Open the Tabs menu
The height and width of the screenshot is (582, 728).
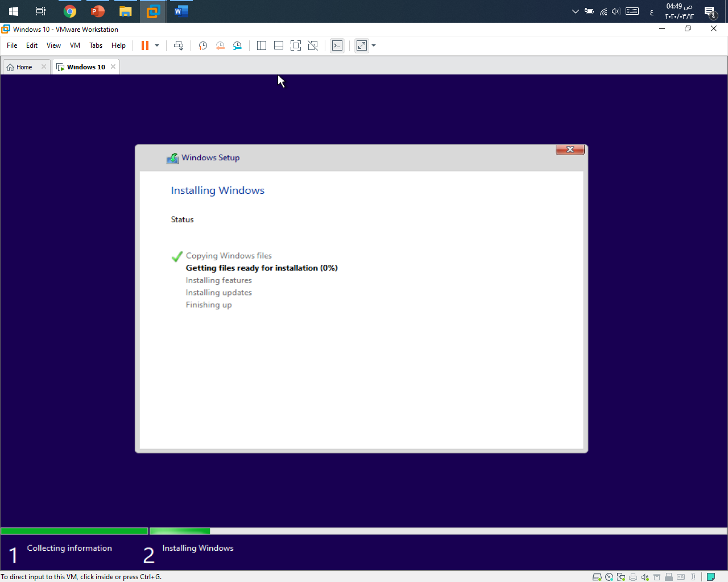coord(96,45)
